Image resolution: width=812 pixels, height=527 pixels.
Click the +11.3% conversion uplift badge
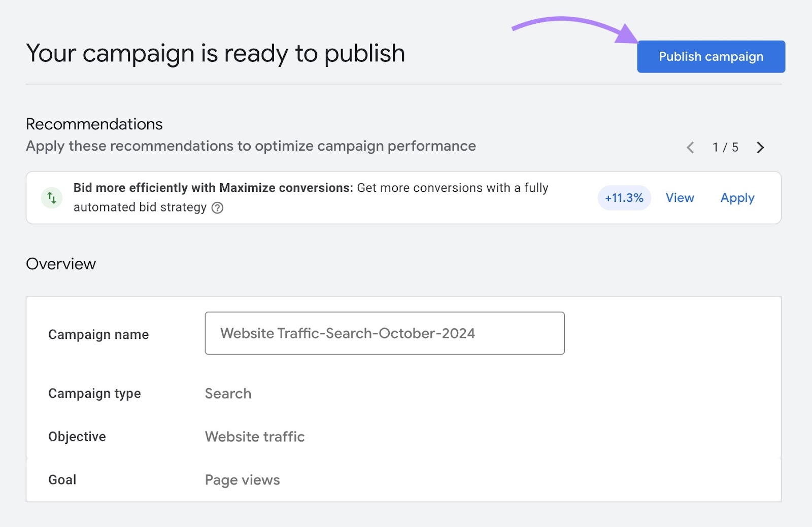[x=624, y=198]
